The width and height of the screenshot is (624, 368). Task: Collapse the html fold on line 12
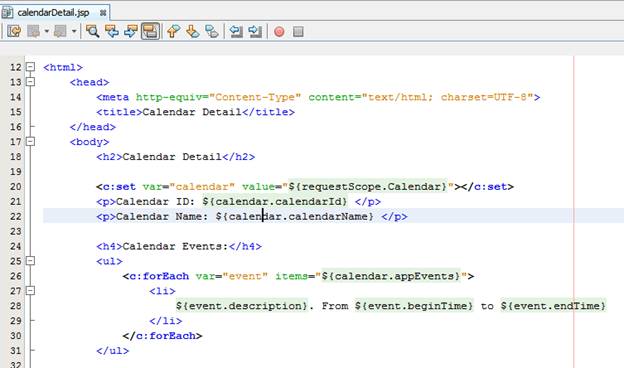tap(31, 67)
